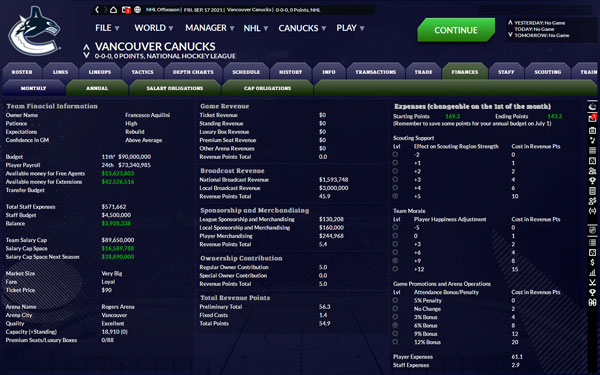This screenshot has width=600, height=375.
Task: Open the CANUCKS dropdown menu
Action: (302, 28)
